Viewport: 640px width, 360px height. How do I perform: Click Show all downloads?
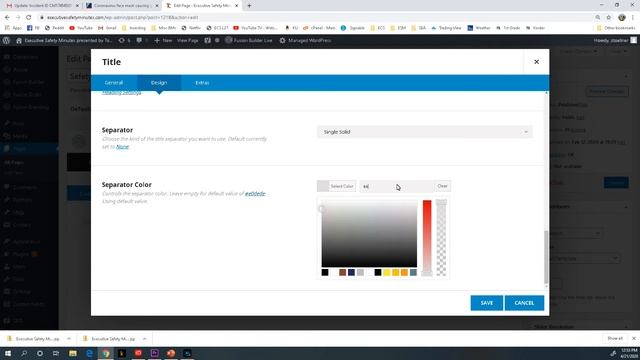(615, 338)
